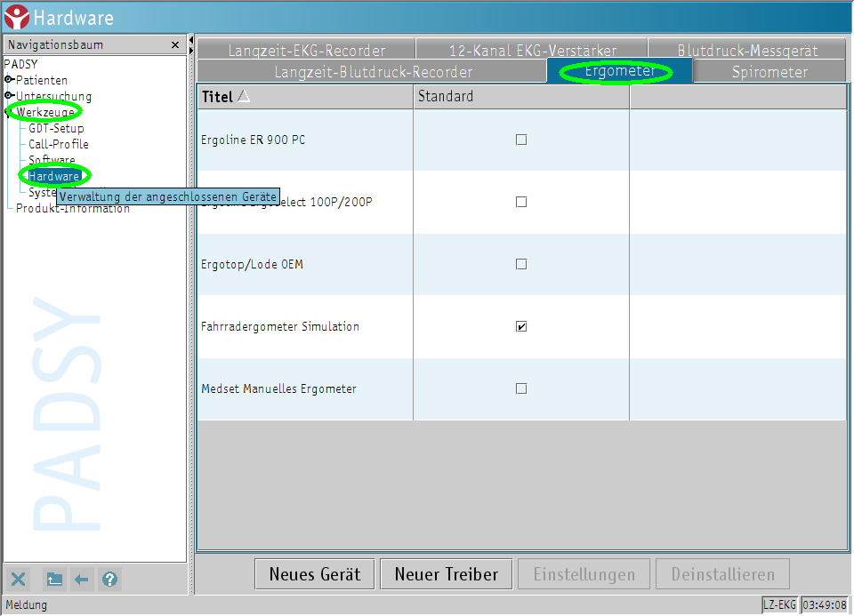Click the X delete icon in bottom toolbar
Screen dimensions: 854x616
tap(19, 580)
